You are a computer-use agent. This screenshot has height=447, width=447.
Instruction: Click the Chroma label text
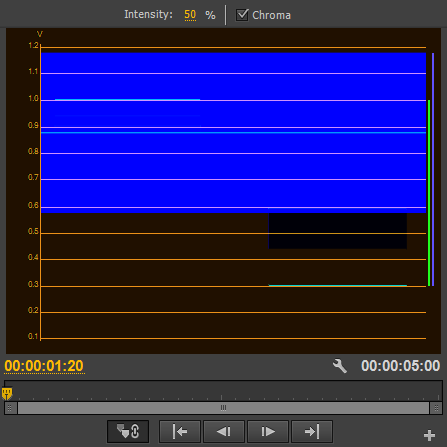(x=271, y=15)
